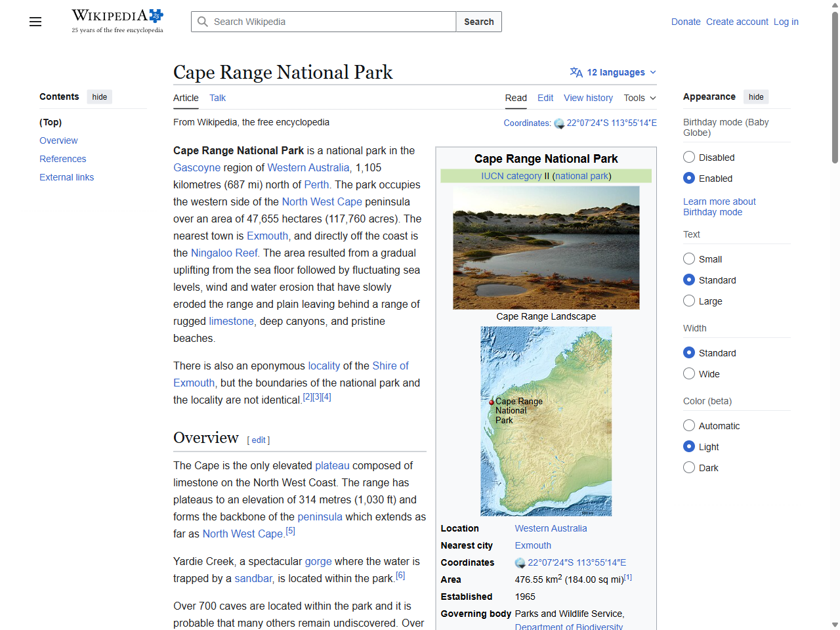Click Western Australia link in infobox Location
840x630 pixels.
(x=551, y=528)
